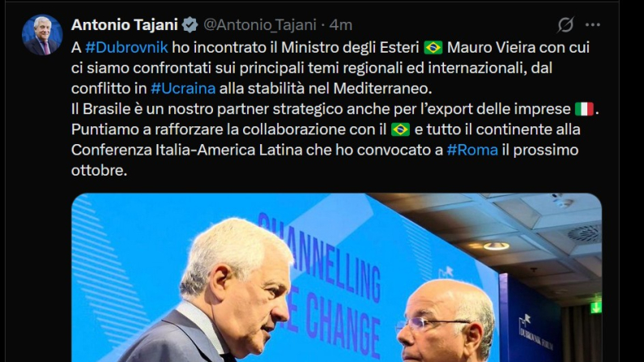Click the Grok explain-post icon
Image resolution: width=644 pixels, height=362 pixels.
click(565, 24)
